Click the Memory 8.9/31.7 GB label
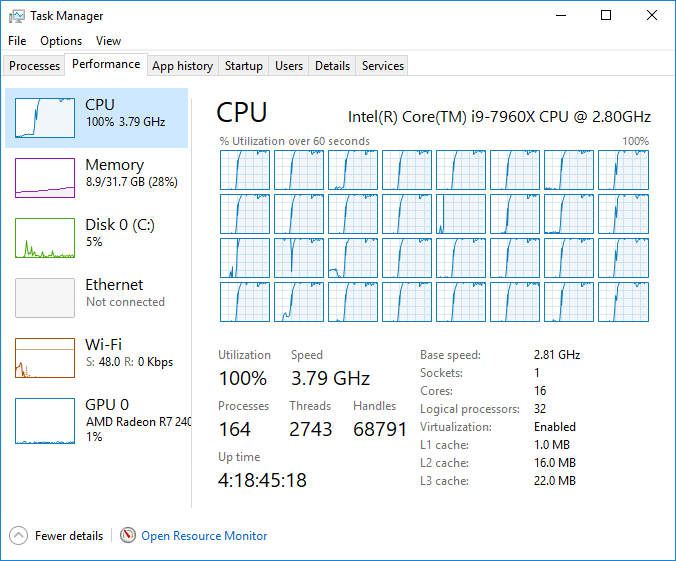This screenshot has width=676, height=561. [131, 173]
